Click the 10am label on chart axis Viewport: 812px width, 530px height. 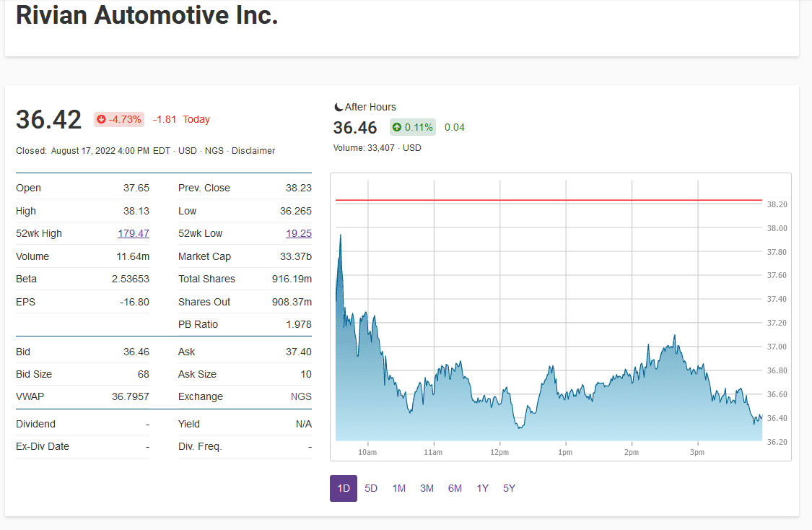[367, 452]
